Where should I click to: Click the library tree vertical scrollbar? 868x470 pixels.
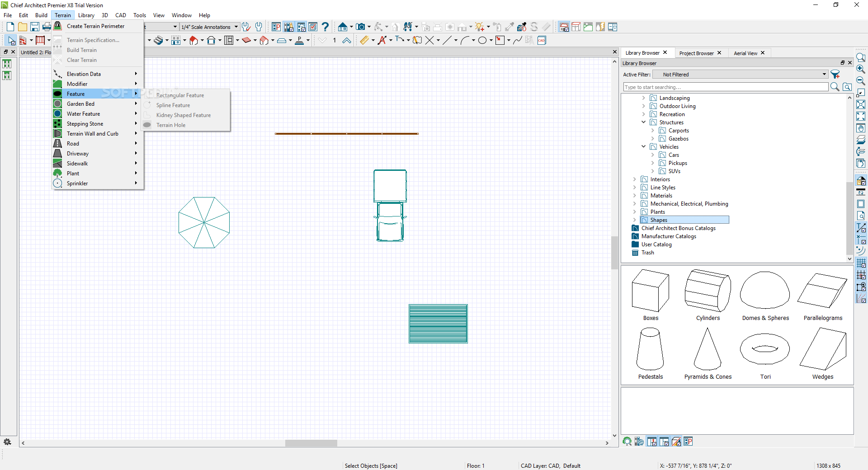849,219
